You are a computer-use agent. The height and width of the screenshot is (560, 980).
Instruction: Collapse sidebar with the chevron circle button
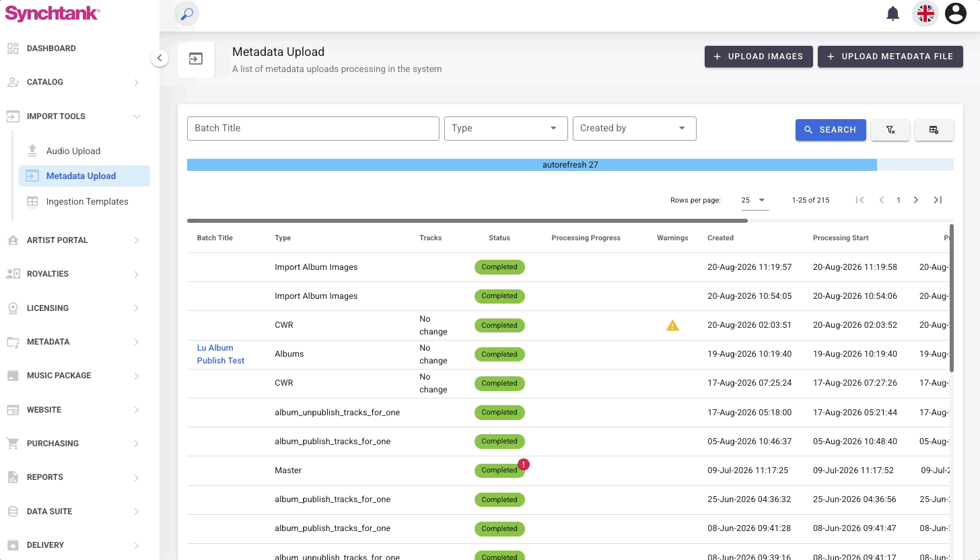(x=159, y=58)
